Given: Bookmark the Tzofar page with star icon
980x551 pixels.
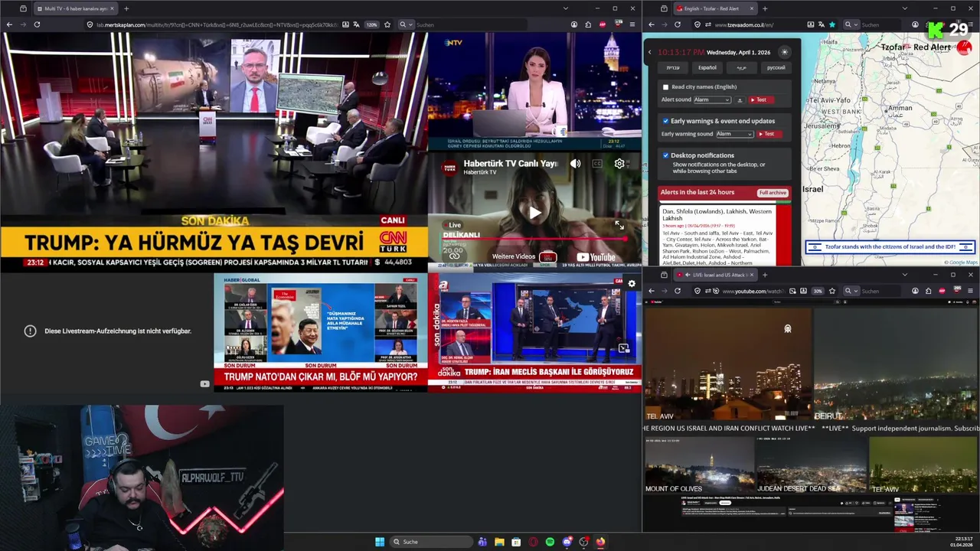Looking at the screenshot, I should pos(832,24).
